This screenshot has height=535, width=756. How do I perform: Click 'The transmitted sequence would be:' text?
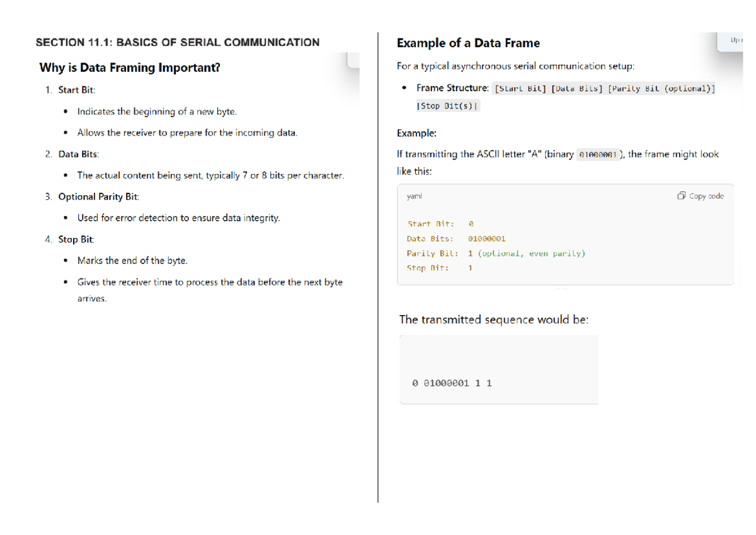(x=494, y=319)
